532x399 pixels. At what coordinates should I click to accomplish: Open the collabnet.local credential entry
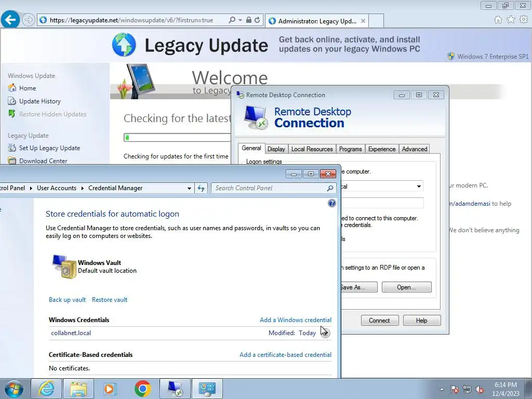click(x=190, y=333)
